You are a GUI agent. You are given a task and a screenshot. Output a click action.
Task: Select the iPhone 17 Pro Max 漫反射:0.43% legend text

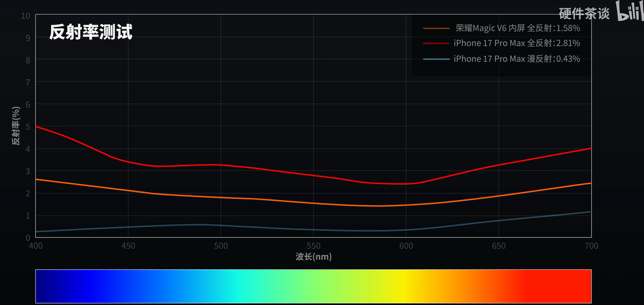tap(517, 59)
